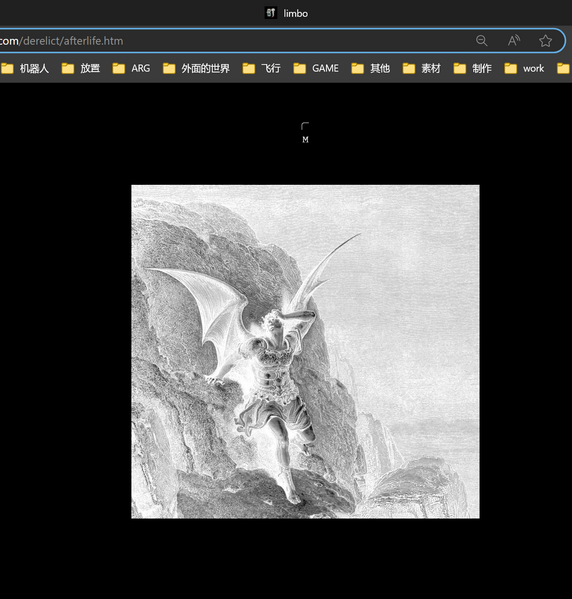
Task: Open the 外面的世界 bookmarks folder
Action: click(x=196, y=68)
